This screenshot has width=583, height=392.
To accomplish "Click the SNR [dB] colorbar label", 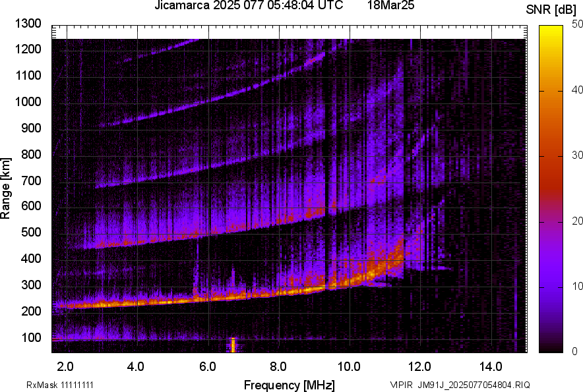I will click(551, 10).
